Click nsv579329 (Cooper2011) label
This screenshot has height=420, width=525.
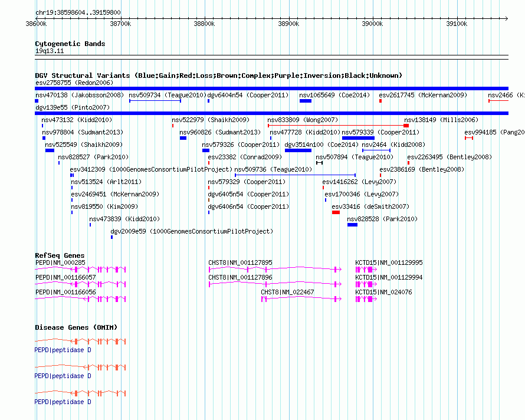pos(247,182)
